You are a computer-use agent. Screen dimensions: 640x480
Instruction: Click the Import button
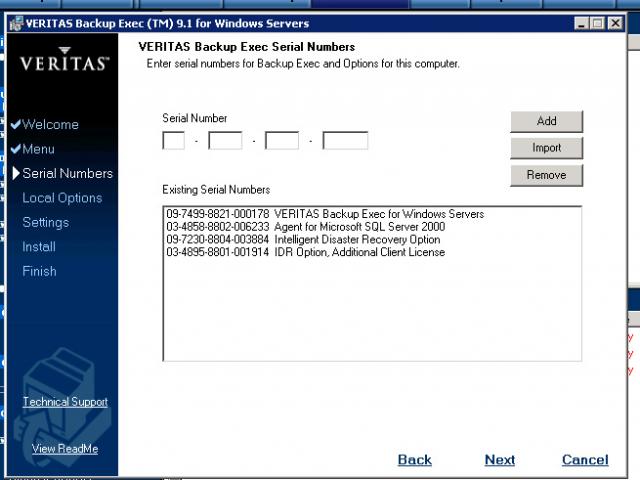(547, 148)
